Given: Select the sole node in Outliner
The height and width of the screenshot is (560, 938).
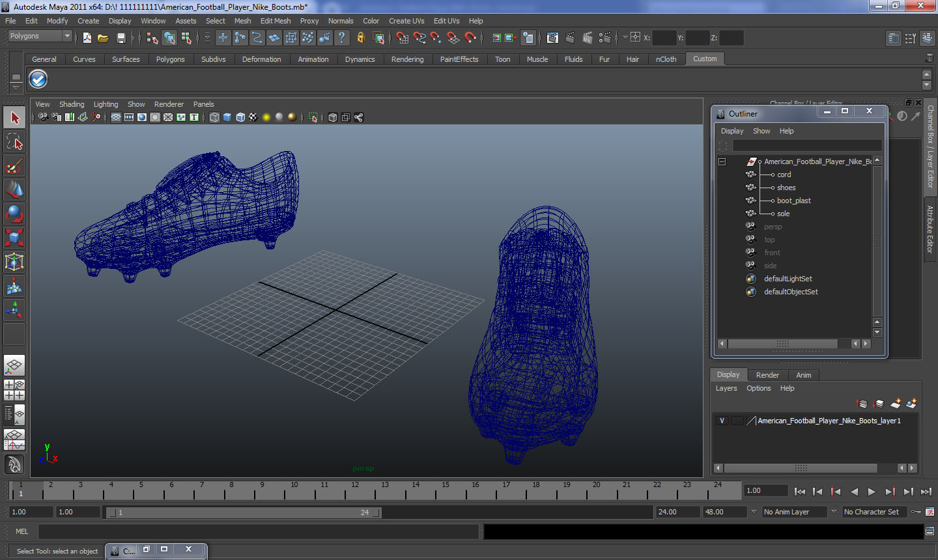Looking at the screenshot, I should [783, 214].
